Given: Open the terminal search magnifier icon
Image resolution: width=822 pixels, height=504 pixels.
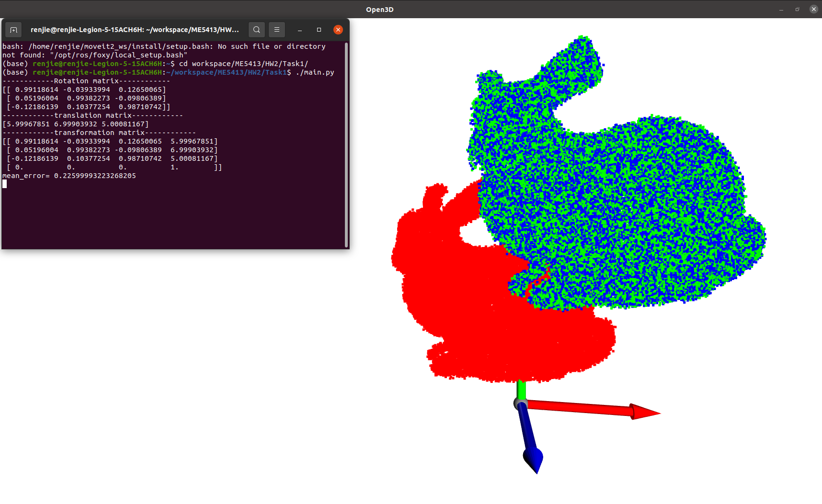Looking at the screenshot, I should coord(257,30).
